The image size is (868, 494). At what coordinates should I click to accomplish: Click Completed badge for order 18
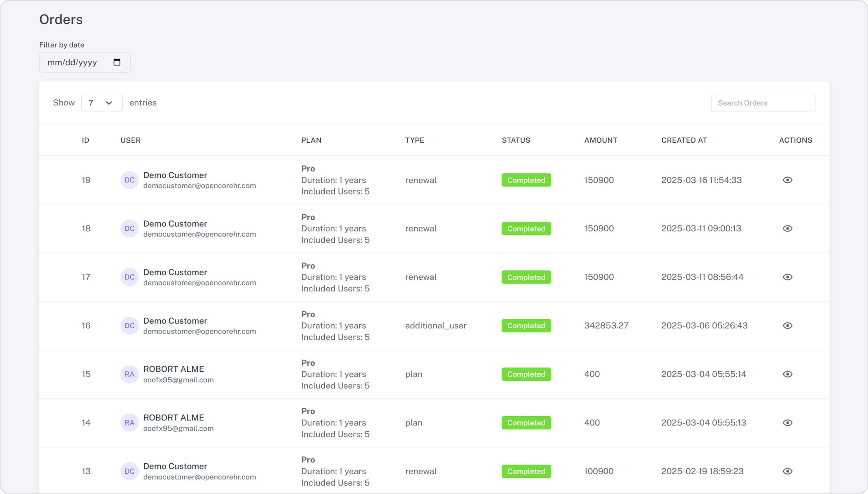526,228
